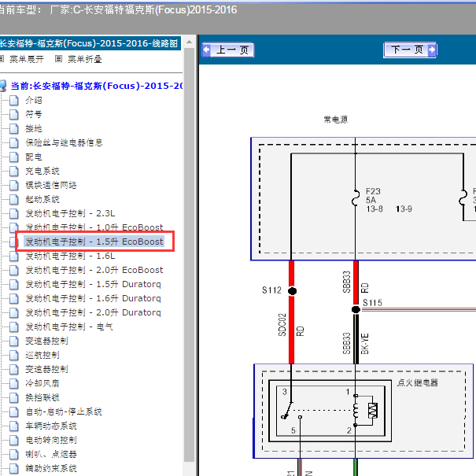Click the page icon beside 起动系统

coord(13,199)
